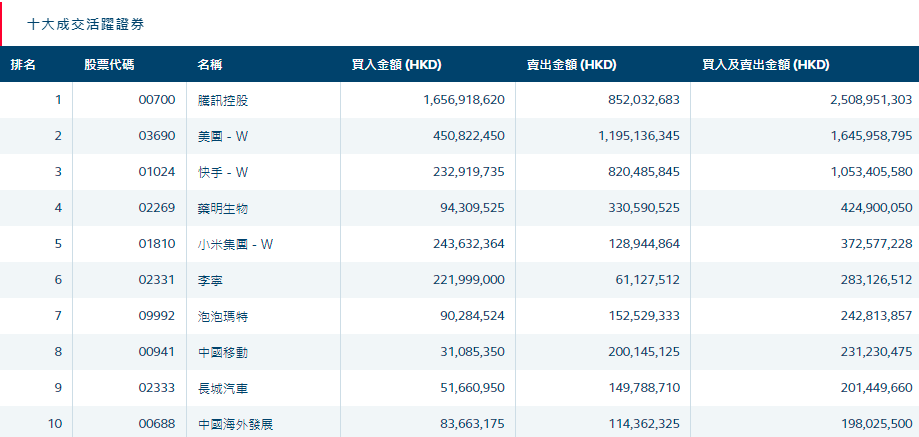Click rank number 5

pyautogui.click(x=58, y=244)
